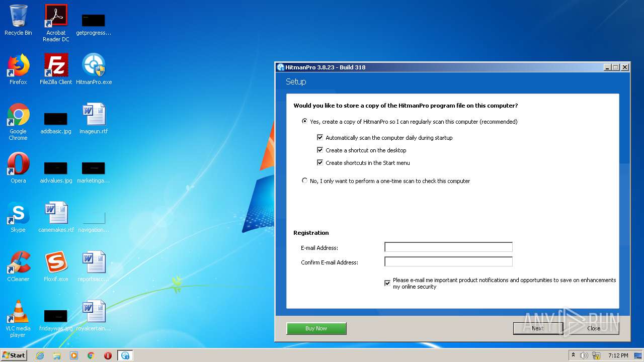Select the royalcertain document icon

(x=94, y=315)
